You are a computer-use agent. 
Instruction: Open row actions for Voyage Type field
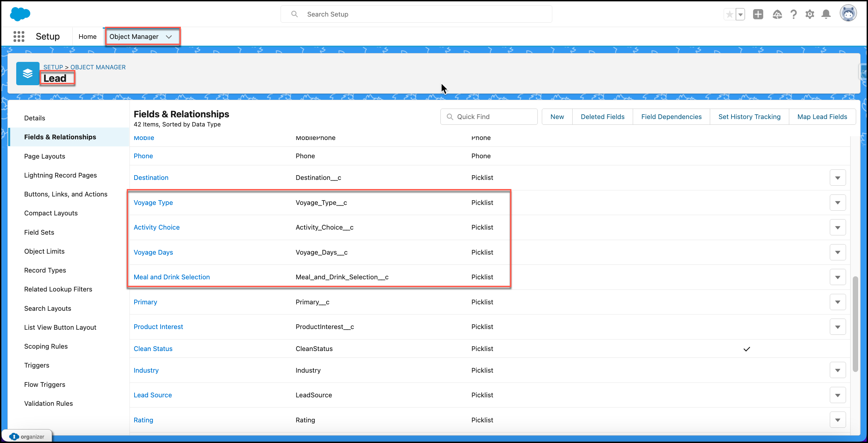point(838,203)
